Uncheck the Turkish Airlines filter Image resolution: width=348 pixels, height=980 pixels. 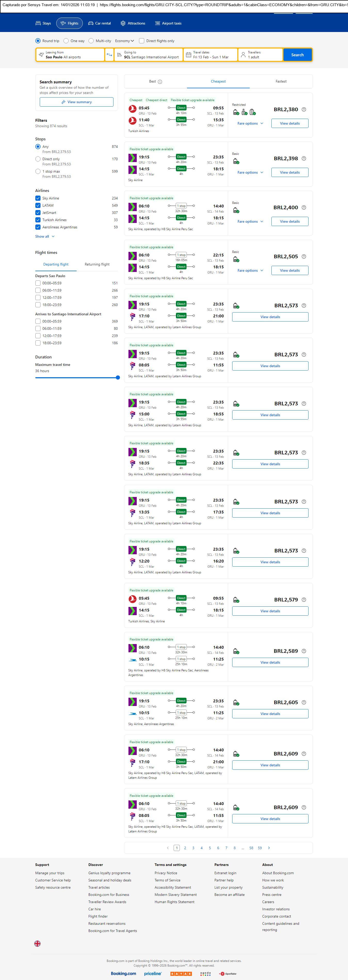pyautogui.click(x=38, y=220)
